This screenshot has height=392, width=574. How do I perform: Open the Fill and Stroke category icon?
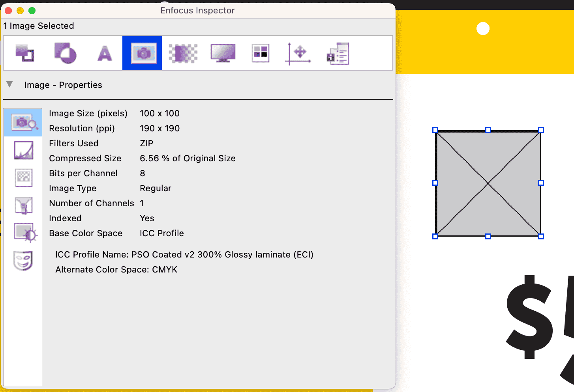pos(24,53)
